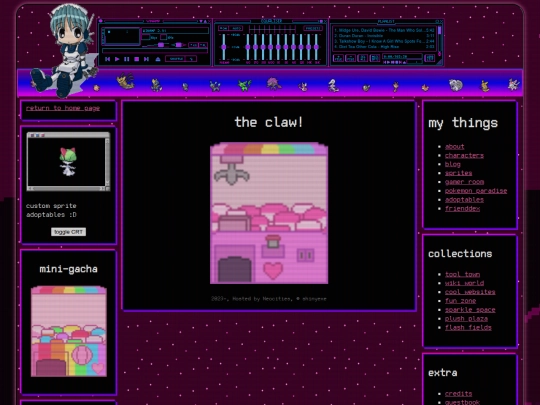Open the playlist List options button
540x405 pixels.
coord(430,58)
